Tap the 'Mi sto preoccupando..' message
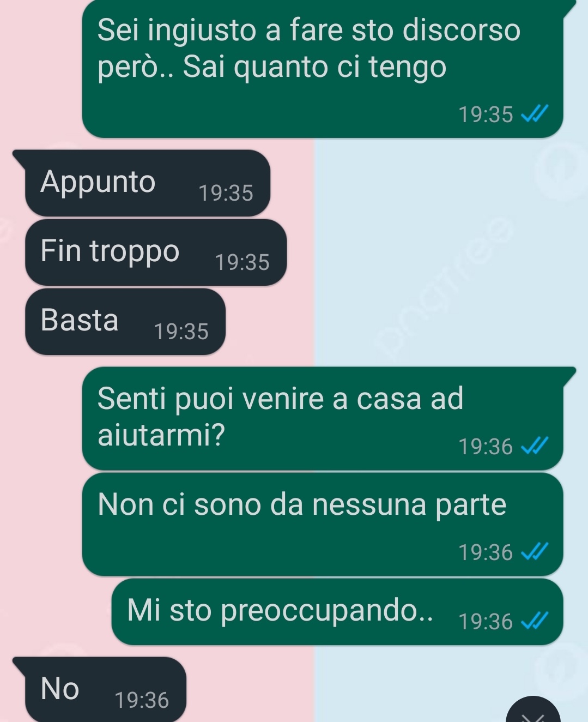 coord(337,612)
